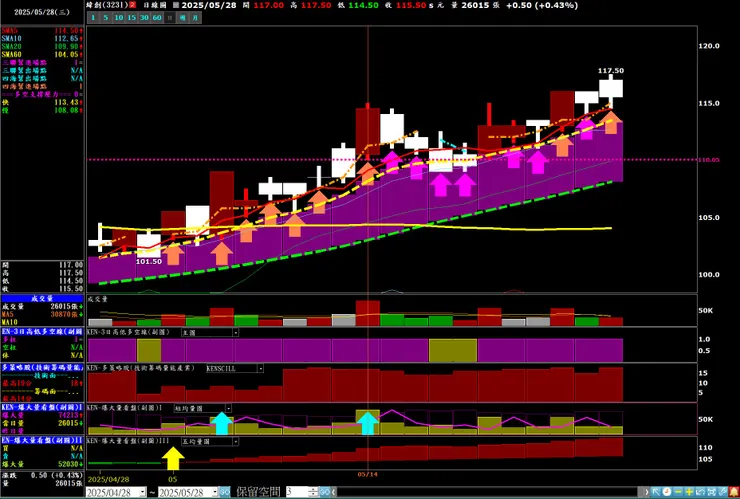740x499 pixels.
Task: Click the undo arrow icon
Action: [x=700, y=492]
